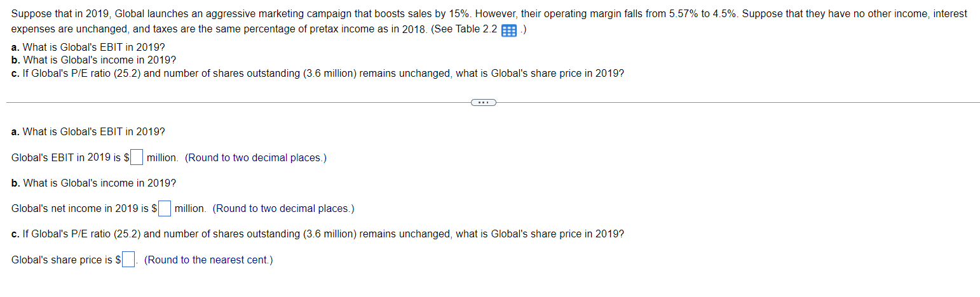
Task: Click the lower 'a. What is Global's EBIT' heading
Action: coord(88,131)
